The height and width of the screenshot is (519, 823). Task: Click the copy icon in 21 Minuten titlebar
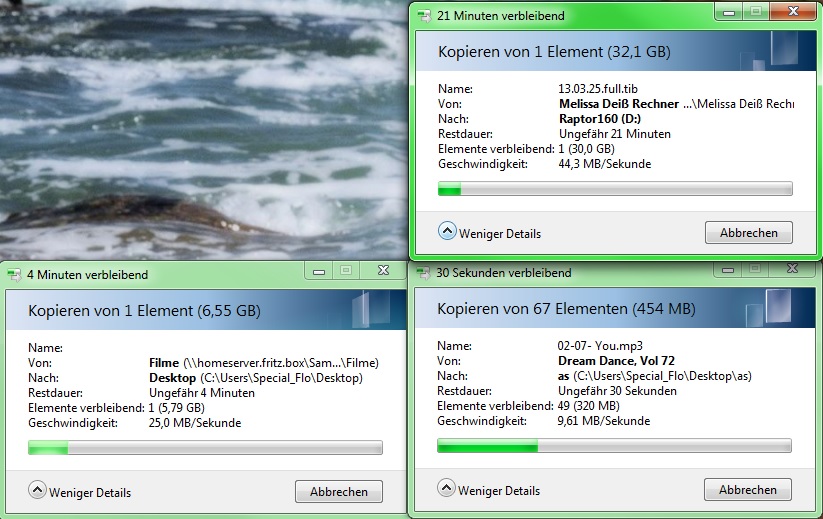(x=424, y=16)
